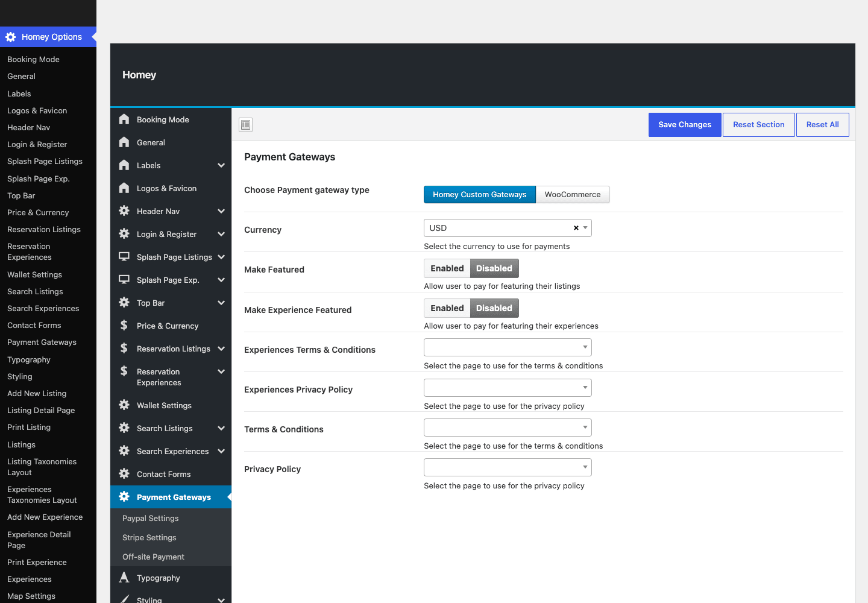
Task: Expand the Splash Page Listings chevron
Action: (x=221, y=257)
